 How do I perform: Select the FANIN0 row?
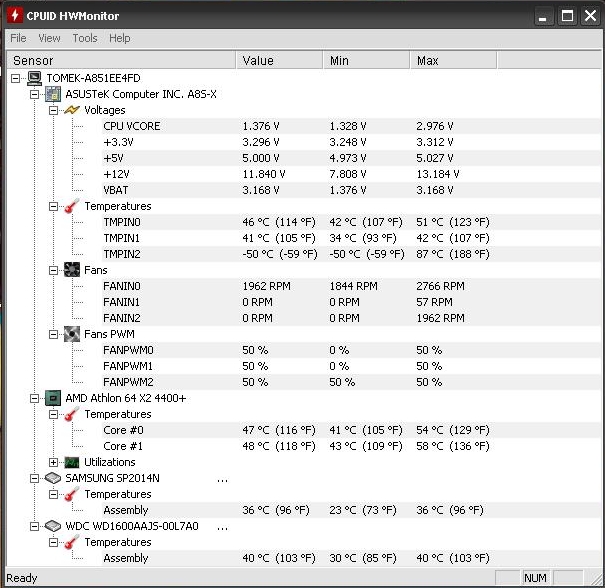tap(351, 286)
